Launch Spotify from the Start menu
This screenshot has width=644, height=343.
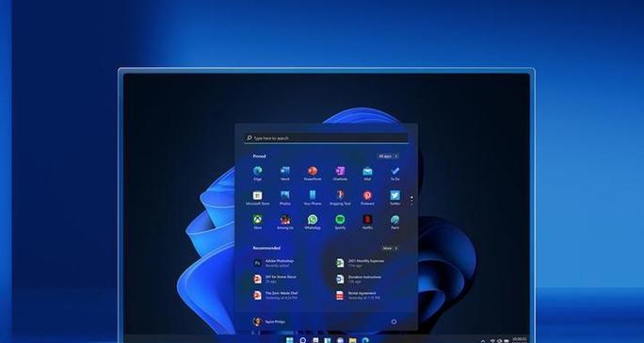[x=340, y=222]
